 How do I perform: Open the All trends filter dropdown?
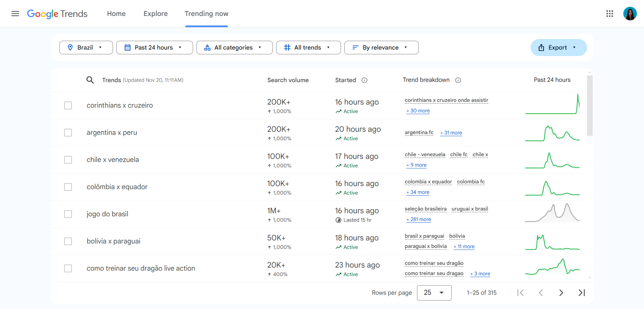pos(308,48)
